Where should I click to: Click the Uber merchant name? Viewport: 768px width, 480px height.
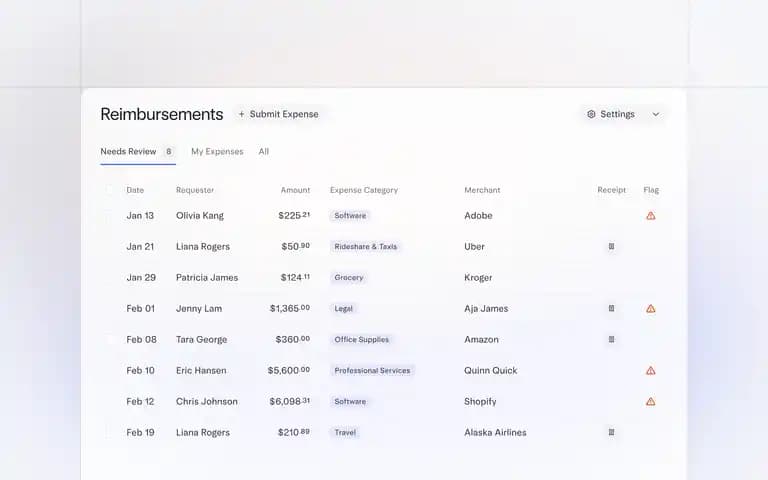(475, 246)
